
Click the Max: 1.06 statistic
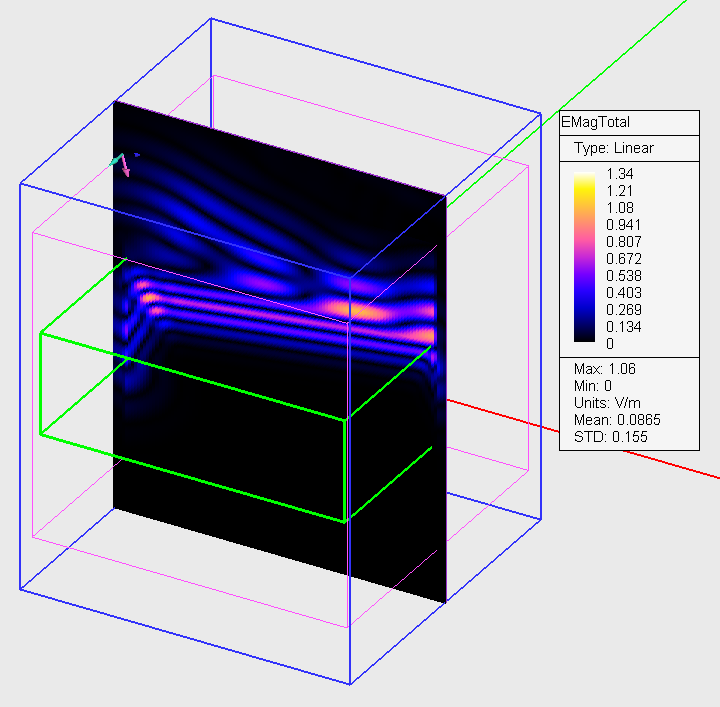click(604, 368)
